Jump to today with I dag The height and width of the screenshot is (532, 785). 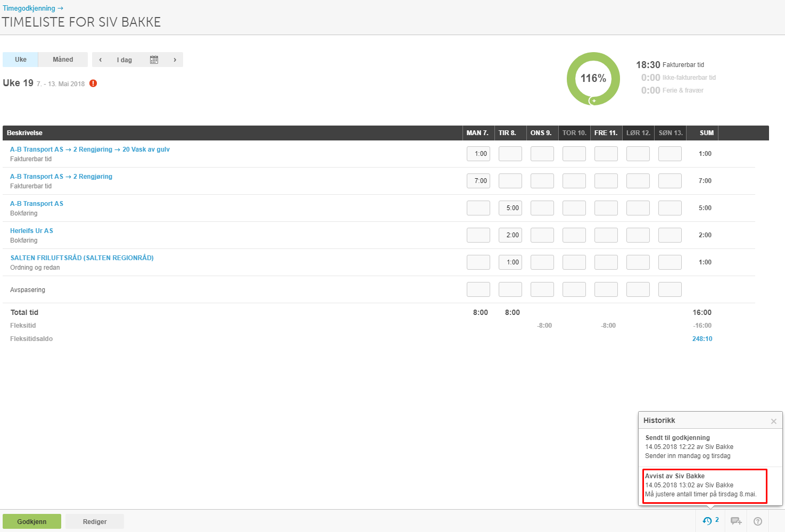pos(125,60)
